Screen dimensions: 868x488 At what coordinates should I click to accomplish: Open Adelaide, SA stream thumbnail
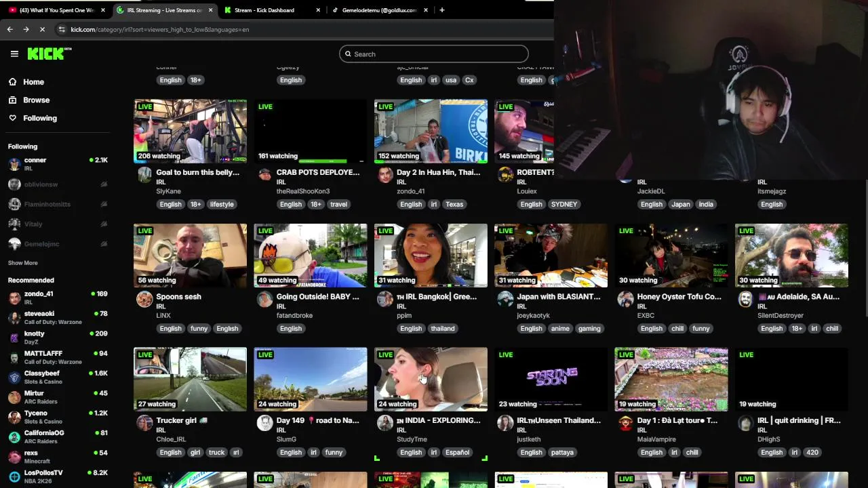click(791, 256)
